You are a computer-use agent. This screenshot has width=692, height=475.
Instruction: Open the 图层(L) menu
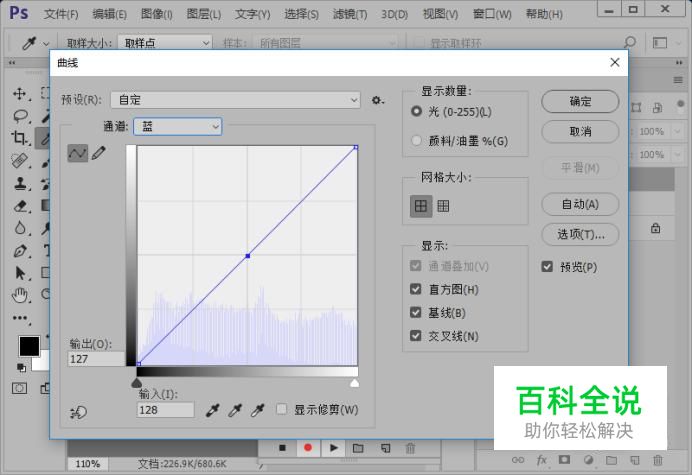(x=204, y=14)
